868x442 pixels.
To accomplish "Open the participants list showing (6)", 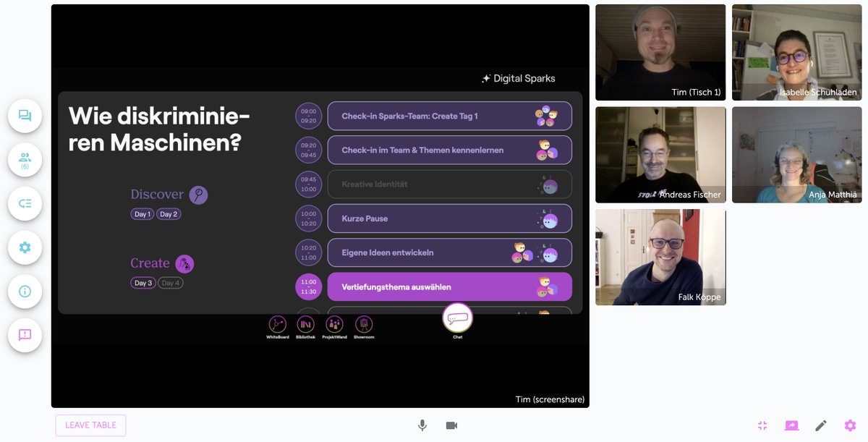I will pos(25,160).
